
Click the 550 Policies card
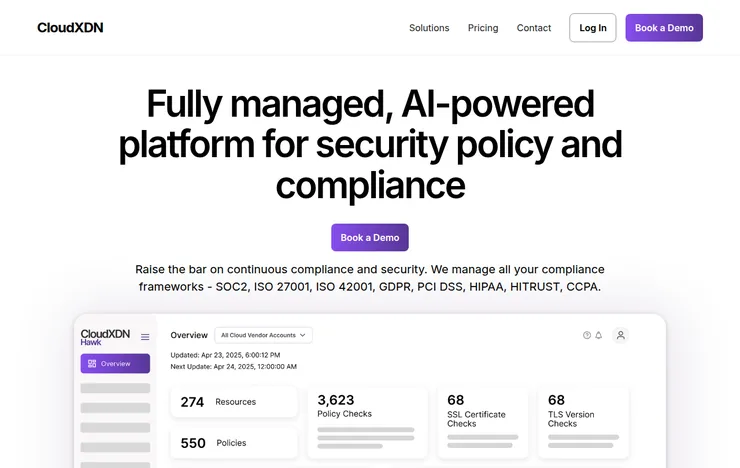pos(234,443)
